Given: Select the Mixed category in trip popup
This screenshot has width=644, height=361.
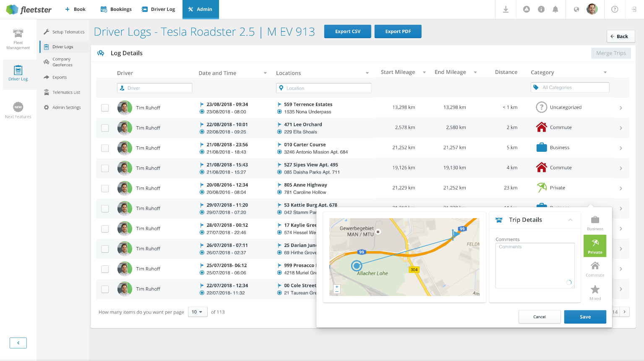Looking at the screenshot, I should click(595, 293).
